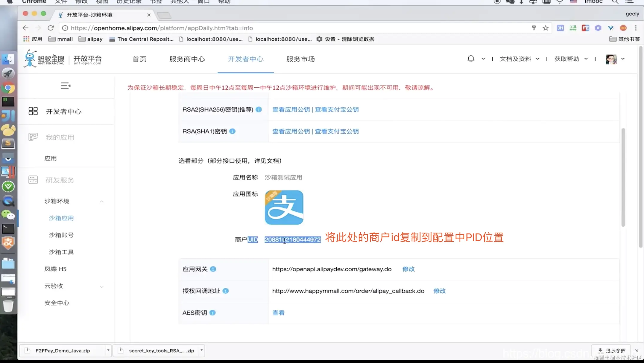
Task: Click info icon beside 授权回调地址
Action: point(226,291)
